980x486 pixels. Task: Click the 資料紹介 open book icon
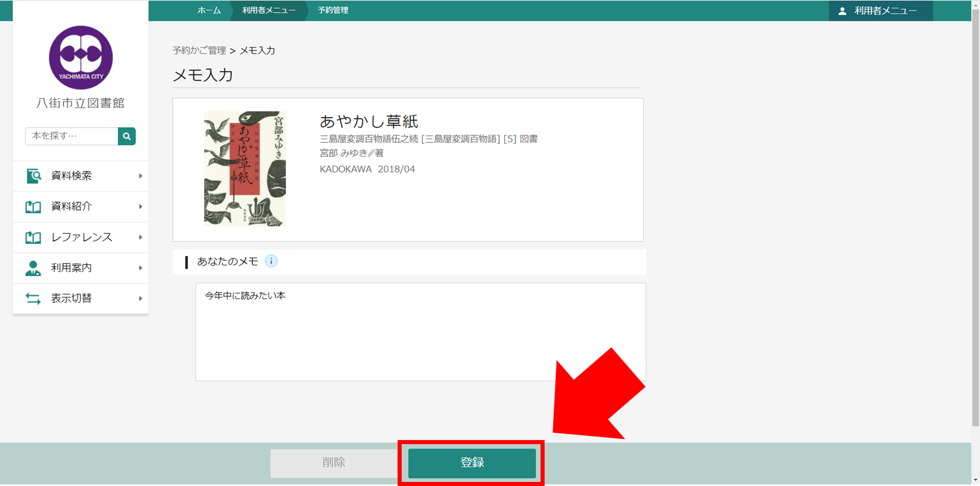click(x=33, y=207)
